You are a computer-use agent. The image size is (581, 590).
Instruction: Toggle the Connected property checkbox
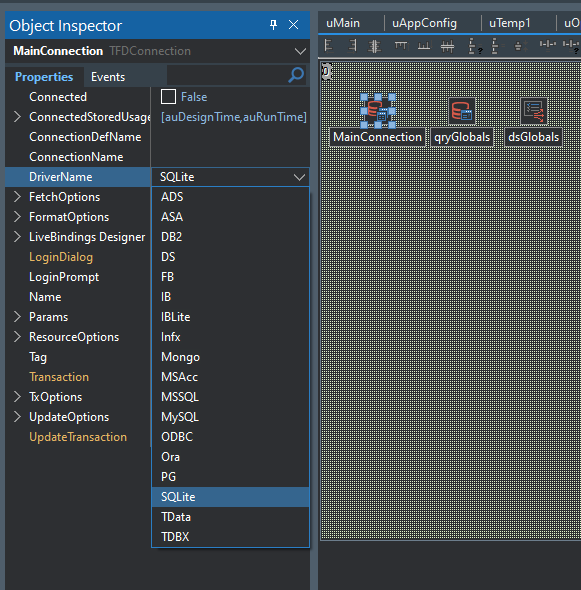168,97
